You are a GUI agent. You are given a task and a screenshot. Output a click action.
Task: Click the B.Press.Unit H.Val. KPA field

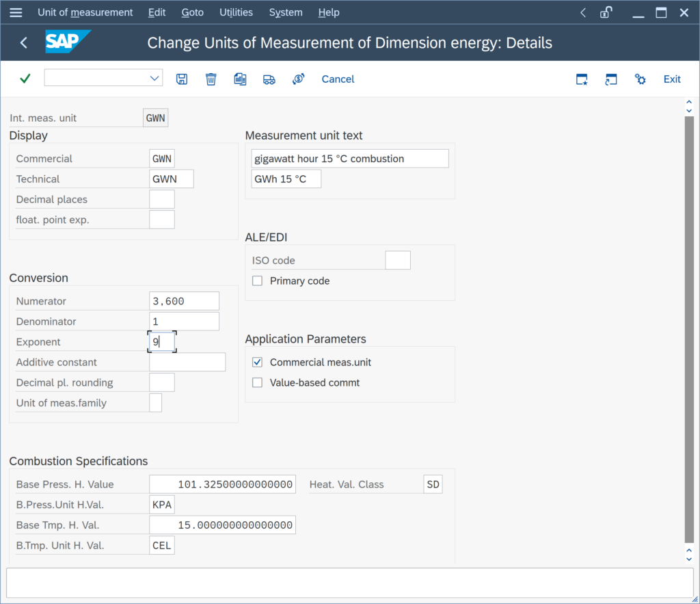[161, 504]
